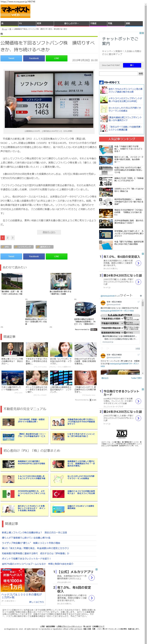This screenshot has height=644, width=147.
Task: Open ranking 10 年金繰り下げ受給 thumbnail
Action: (x=106, y=245)
